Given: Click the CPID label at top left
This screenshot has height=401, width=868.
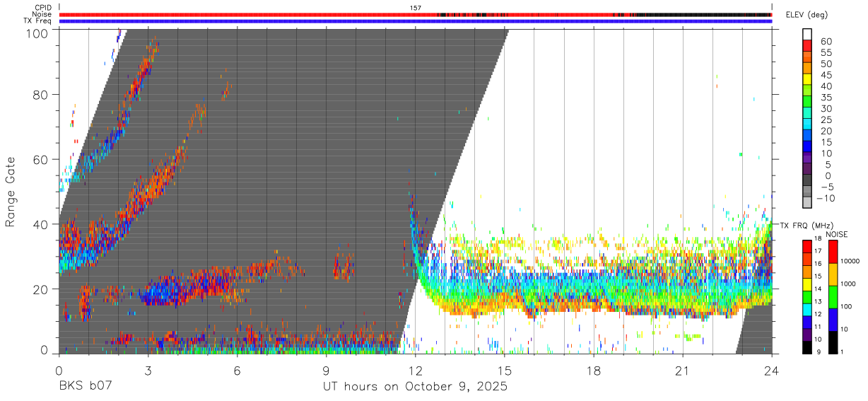Looking at the screenshot, I should click(43, 8).
